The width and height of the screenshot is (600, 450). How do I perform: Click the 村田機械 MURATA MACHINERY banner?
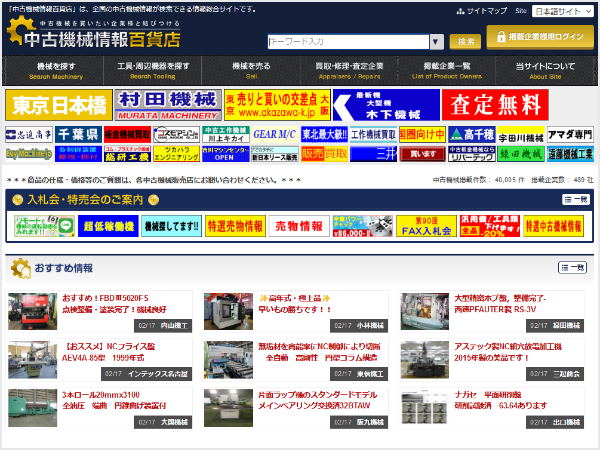click(x=168, y=105)
